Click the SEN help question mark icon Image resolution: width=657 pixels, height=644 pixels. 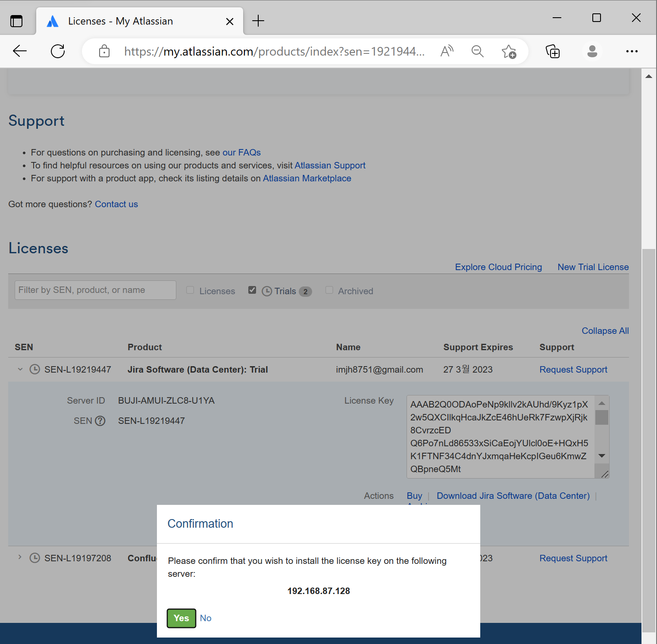click(x=100, y=421)
